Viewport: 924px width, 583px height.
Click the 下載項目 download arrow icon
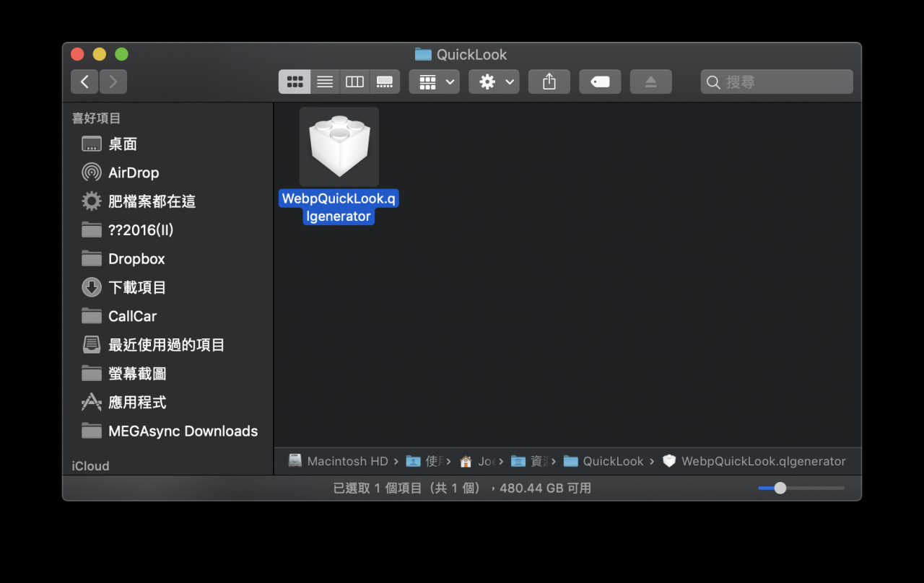92,287
